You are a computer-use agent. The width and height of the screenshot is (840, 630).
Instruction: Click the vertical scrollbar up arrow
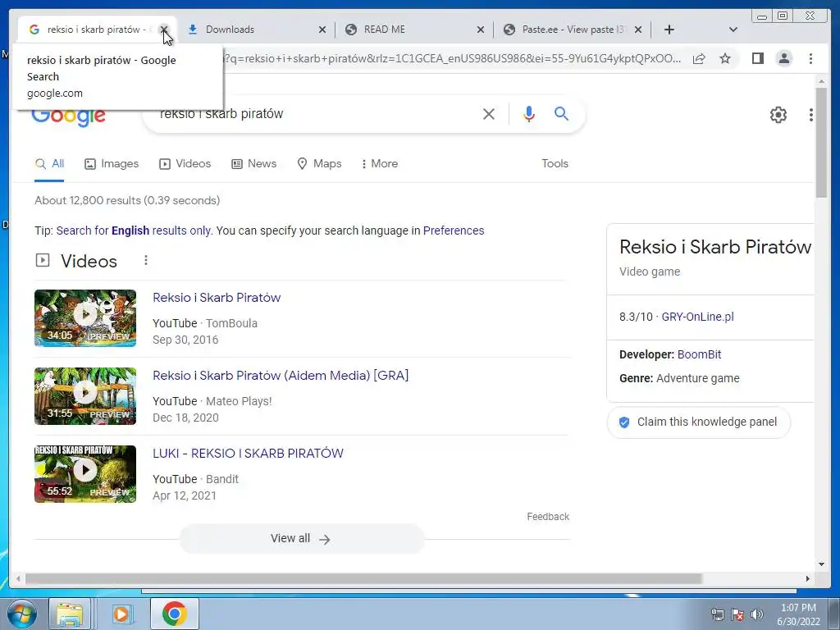(821, 81)
